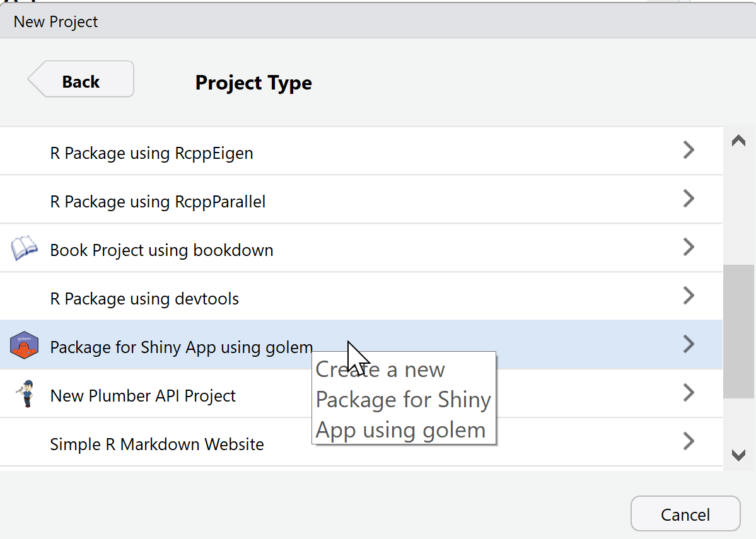756x539 pixels.
Task: Go back using the Back button
Action: (81, 79)
